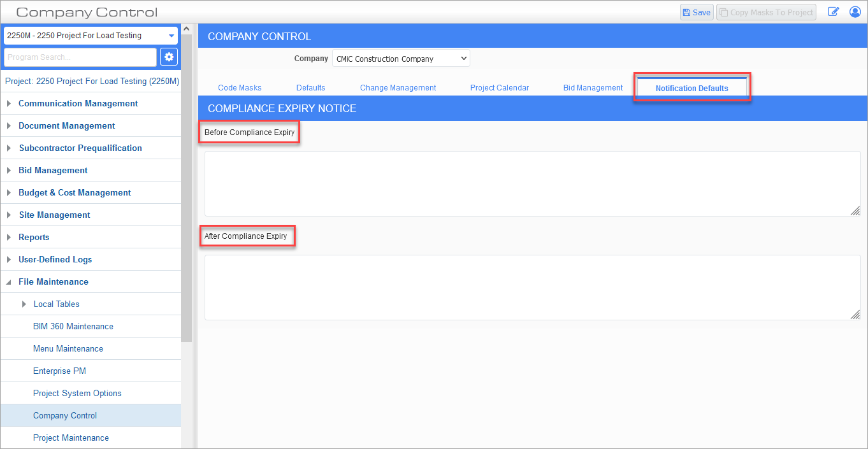Expand Budget & Cost Management arrow

pos(9,192)
